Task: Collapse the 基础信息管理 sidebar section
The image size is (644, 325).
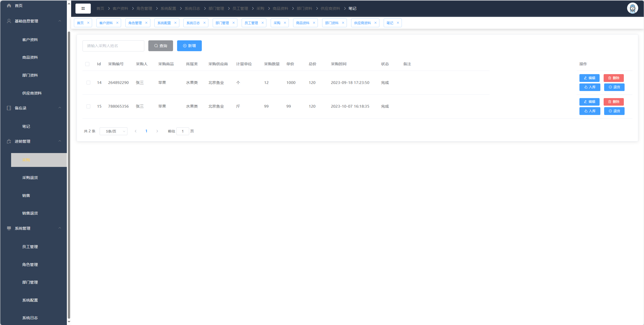Action: coord(60,21)
